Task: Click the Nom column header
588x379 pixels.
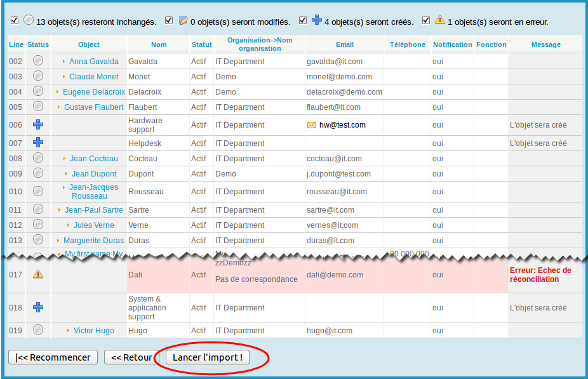Action: 159,44
